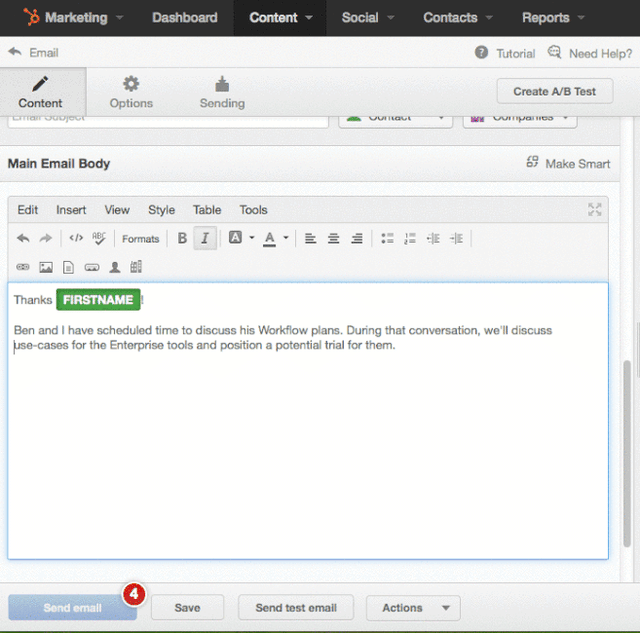Open the text color dropdown arrow
The width and height of the screenshot is (640, 633).
click(x=286, y=238)
